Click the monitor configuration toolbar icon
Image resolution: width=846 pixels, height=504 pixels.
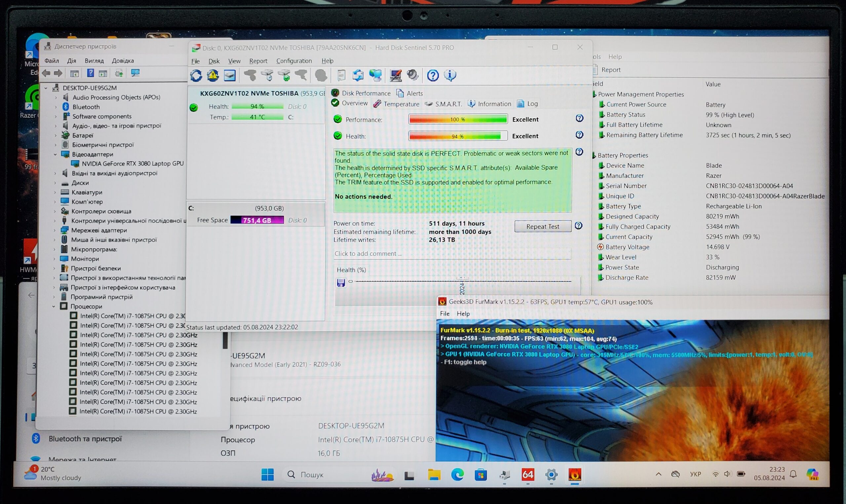[395, 75]
